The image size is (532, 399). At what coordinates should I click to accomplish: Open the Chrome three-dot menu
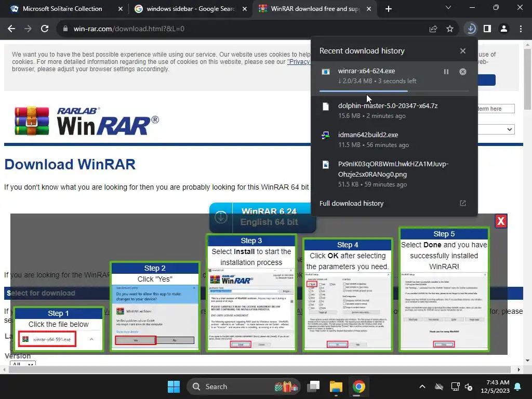click(x=521, y=29)
